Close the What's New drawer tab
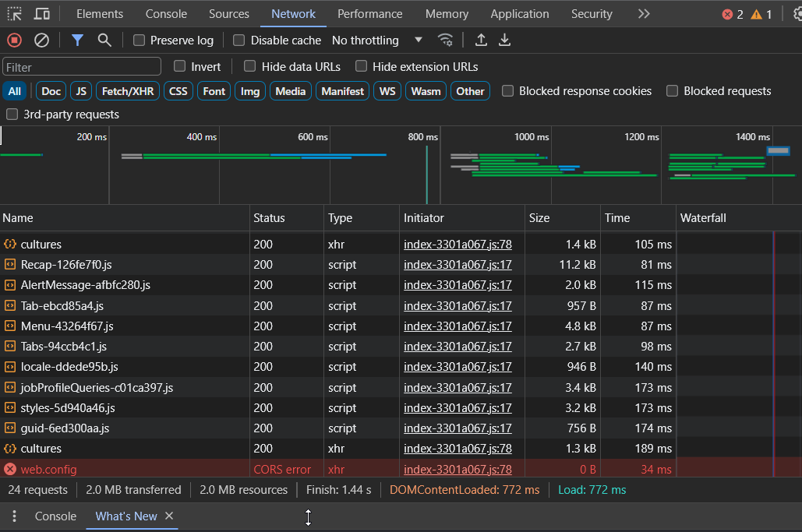802x532 pixels. (x=169, y=516)
